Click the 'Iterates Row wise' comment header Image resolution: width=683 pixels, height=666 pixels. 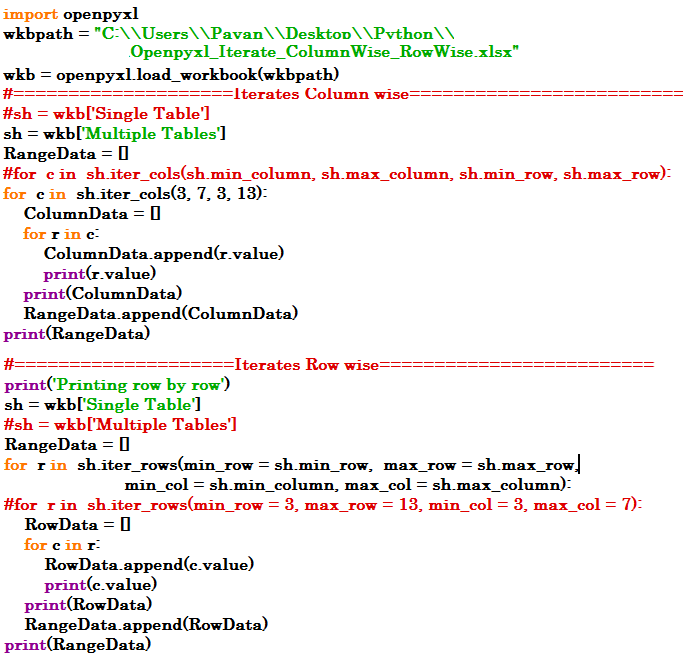(329, 365)
